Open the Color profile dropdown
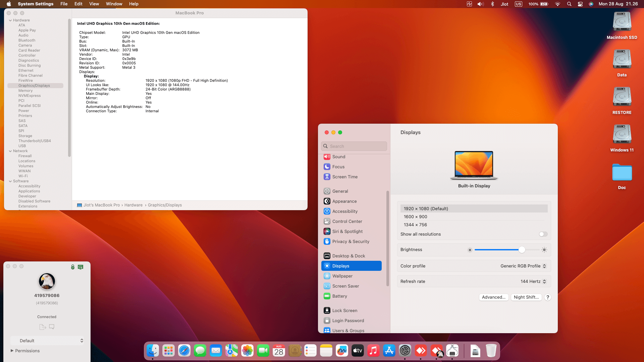 point(523,266)
